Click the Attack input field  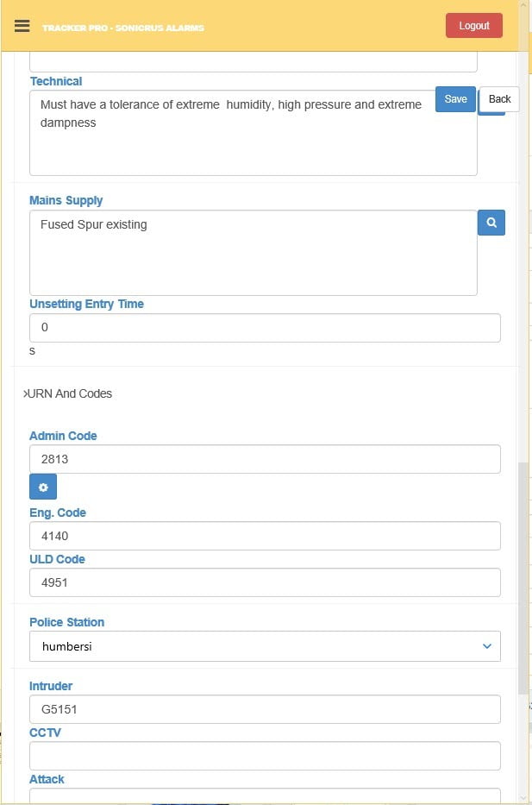pos(265,796)
